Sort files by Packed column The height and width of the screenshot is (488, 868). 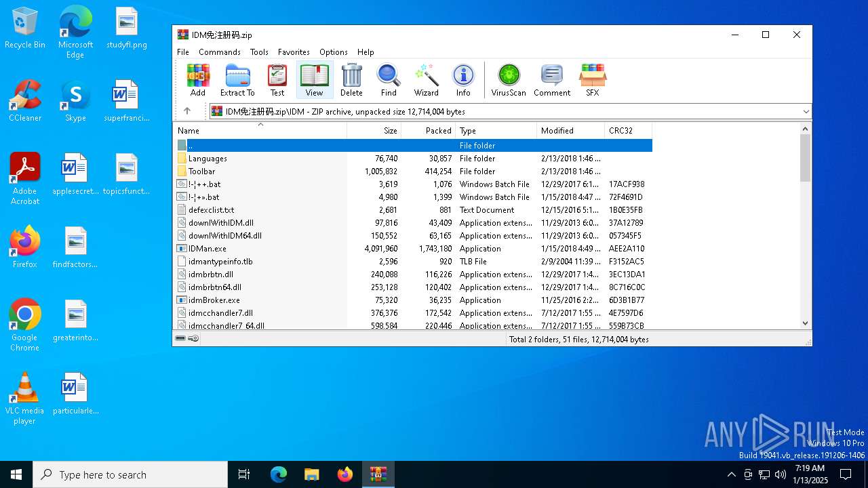point(429,131)
